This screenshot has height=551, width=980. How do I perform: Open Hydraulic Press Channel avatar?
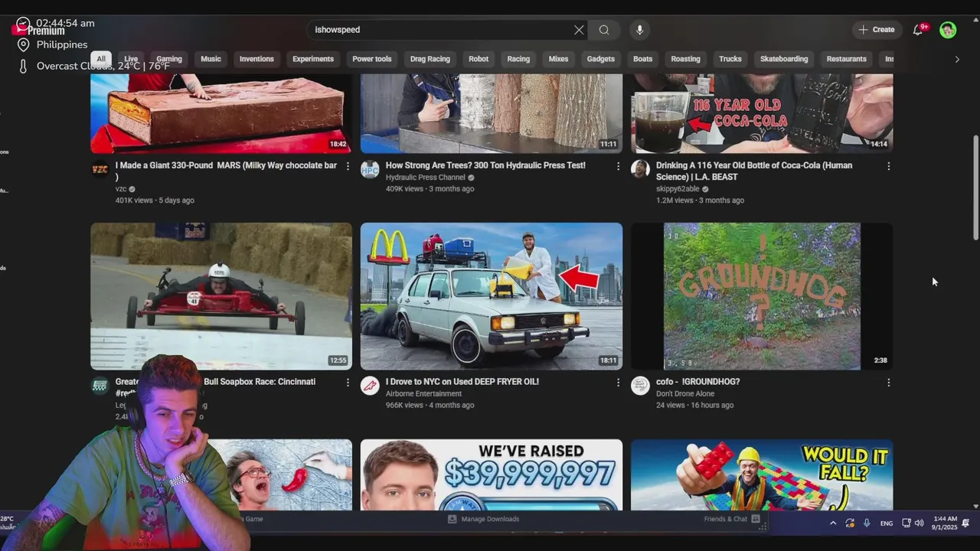tap(370, 169)
